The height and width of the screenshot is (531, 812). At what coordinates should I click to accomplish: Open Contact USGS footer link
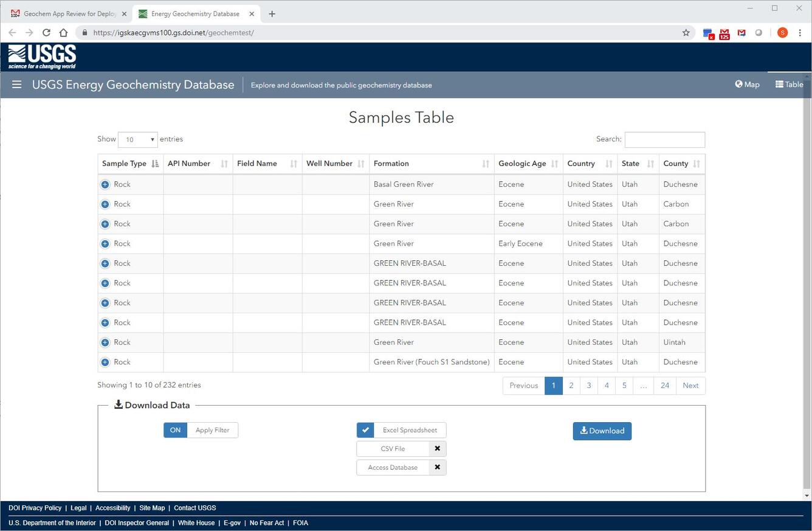click(195, 508)
